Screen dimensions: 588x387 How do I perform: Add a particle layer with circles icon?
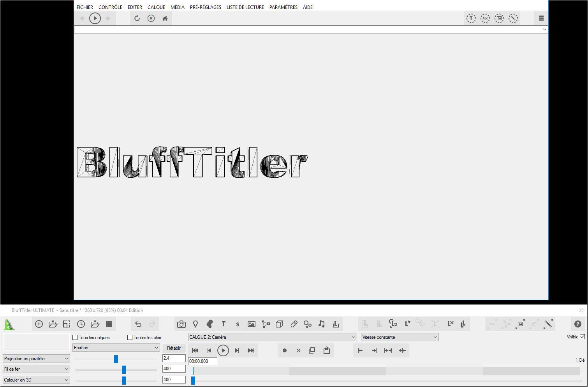[x=308, y=324]
